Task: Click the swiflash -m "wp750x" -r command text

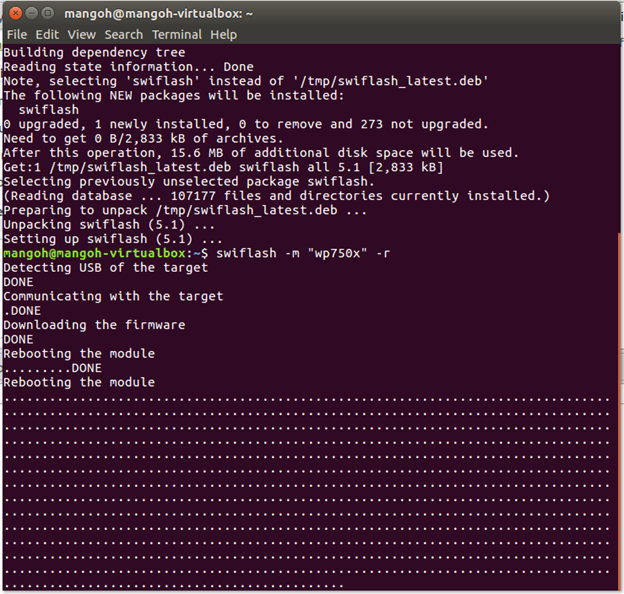Action: click(303, 253)
